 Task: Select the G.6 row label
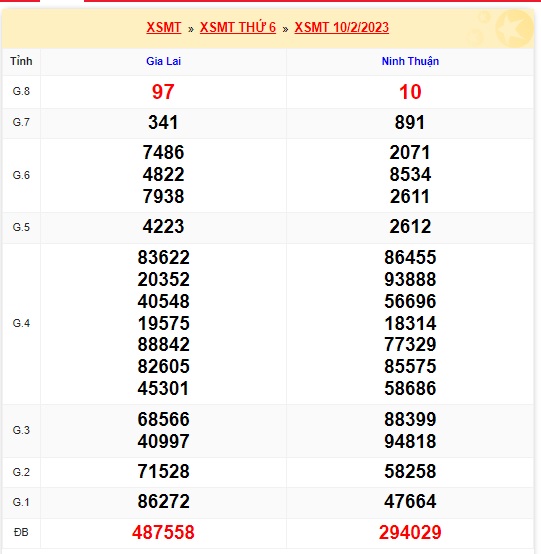tap(21, 175)
